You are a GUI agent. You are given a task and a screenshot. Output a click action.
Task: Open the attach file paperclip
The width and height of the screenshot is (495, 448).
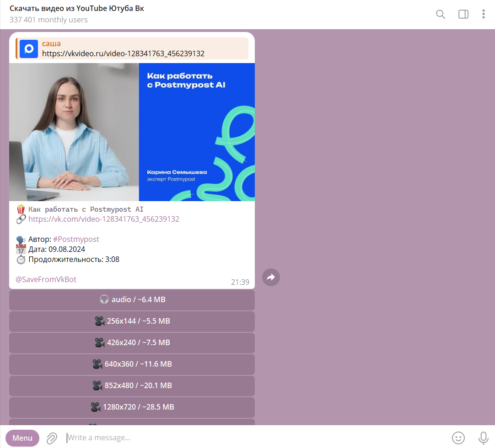pyautogui.click(x=52, y=438)
